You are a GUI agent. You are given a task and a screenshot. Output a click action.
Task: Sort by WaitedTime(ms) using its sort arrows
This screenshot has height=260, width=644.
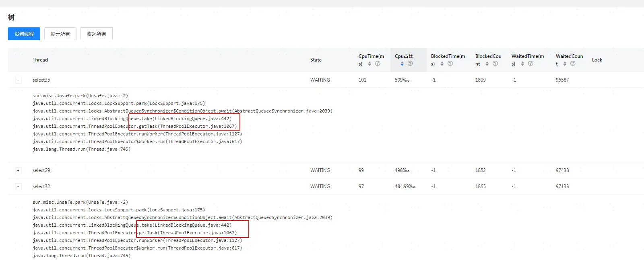point(522,64)
